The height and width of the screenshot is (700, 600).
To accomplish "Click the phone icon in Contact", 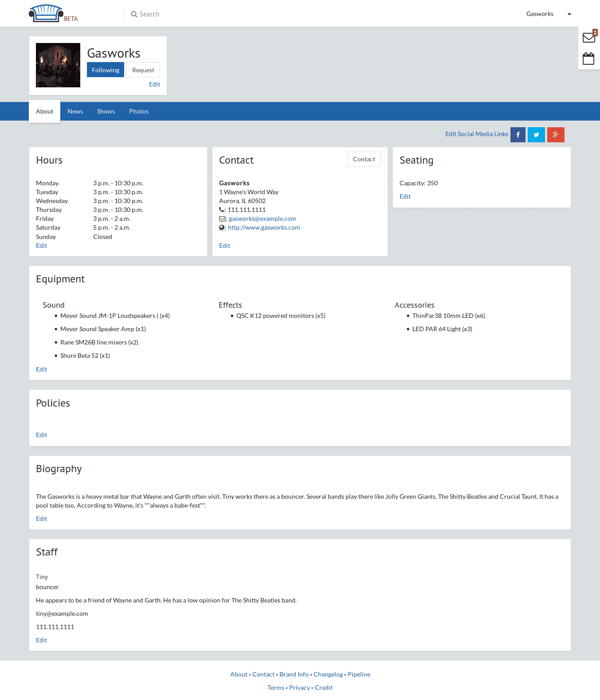I will (222, 210).
